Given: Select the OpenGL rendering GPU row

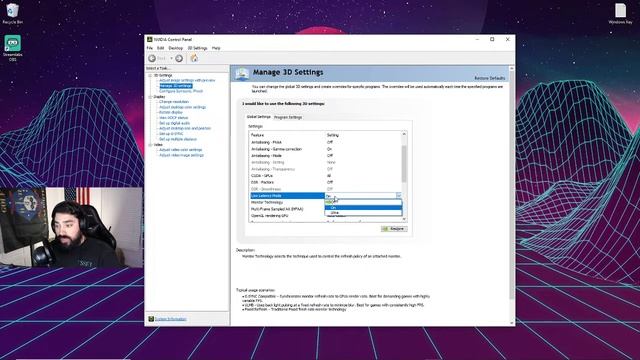Looking at the screenshot, I should point(287,216).
